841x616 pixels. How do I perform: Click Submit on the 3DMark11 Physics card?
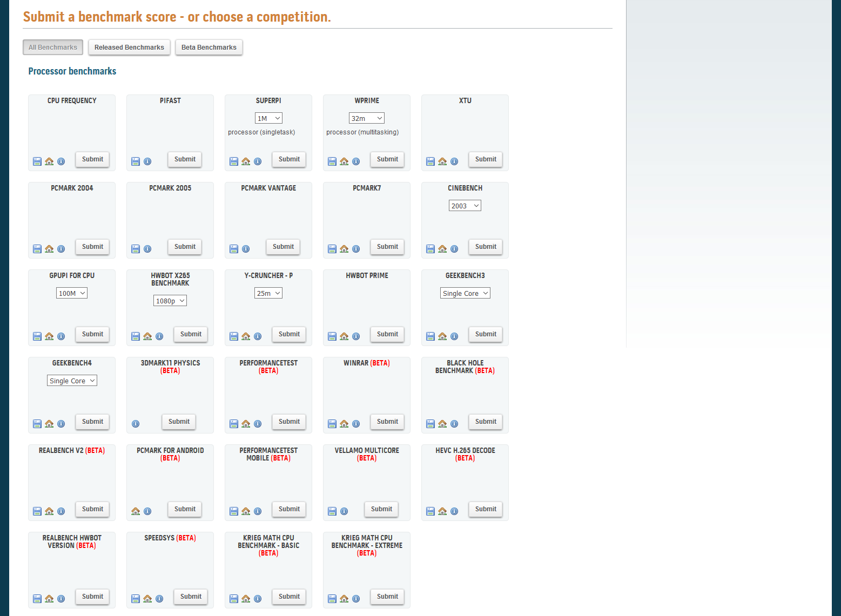[x=179, y=422]
